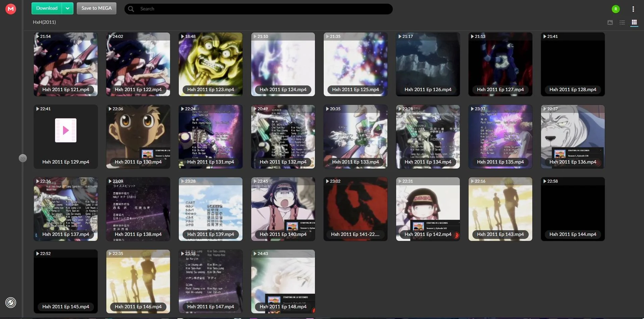
Task: Select Hxh 2011 Ep 135.mp4 video
Action: click(500, 137)
